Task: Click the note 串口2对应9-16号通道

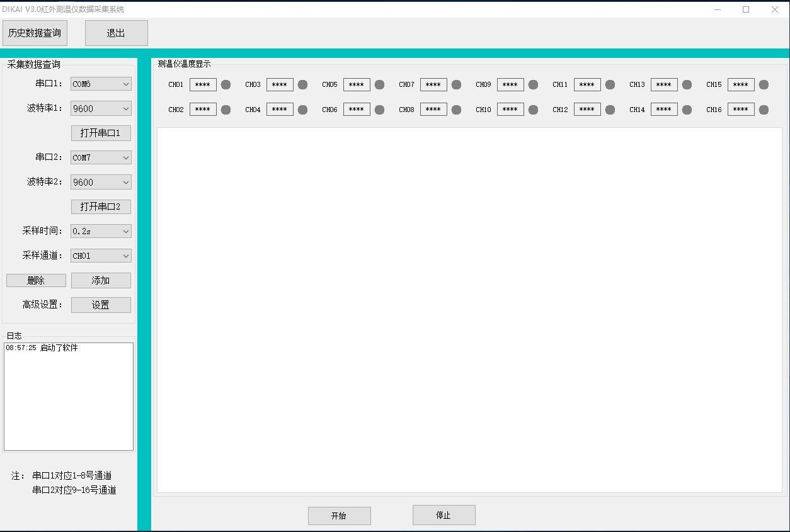Action: [x=74, y=490]
